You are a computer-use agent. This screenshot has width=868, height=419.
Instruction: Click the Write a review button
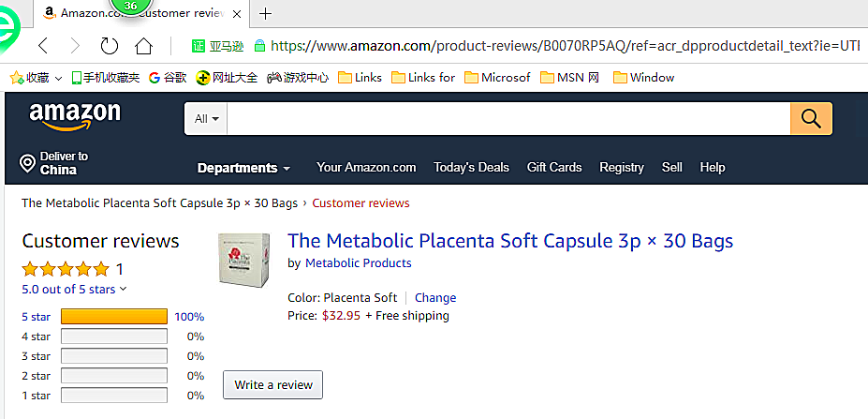(273, 385)
